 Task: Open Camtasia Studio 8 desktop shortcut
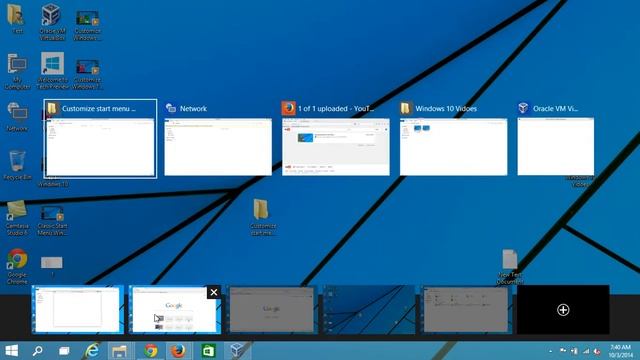click(17, 218)
